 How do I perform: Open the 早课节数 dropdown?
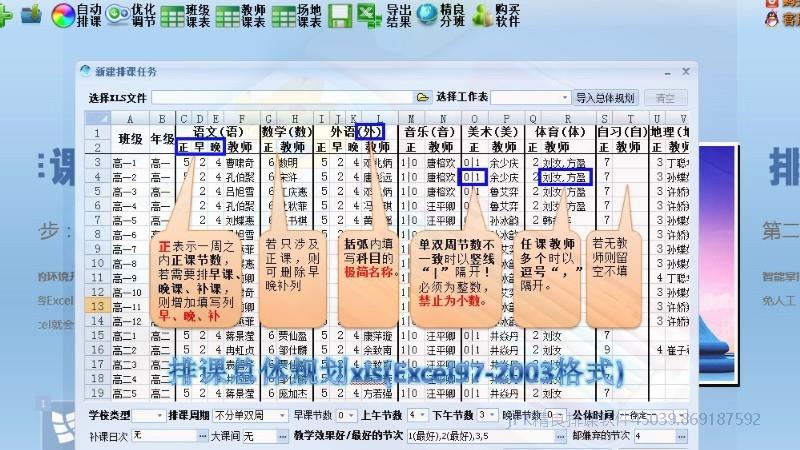[x=352, y=415]
